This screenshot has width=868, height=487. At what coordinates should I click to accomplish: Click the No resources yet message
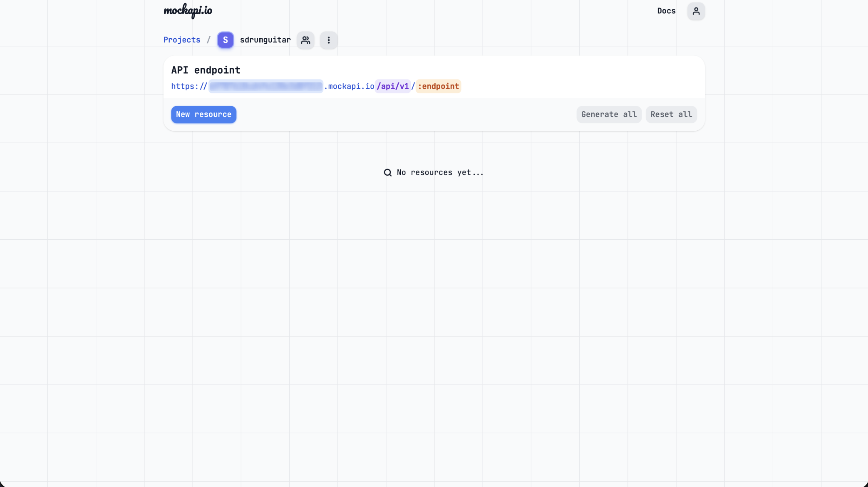click(x=440, y=172)
